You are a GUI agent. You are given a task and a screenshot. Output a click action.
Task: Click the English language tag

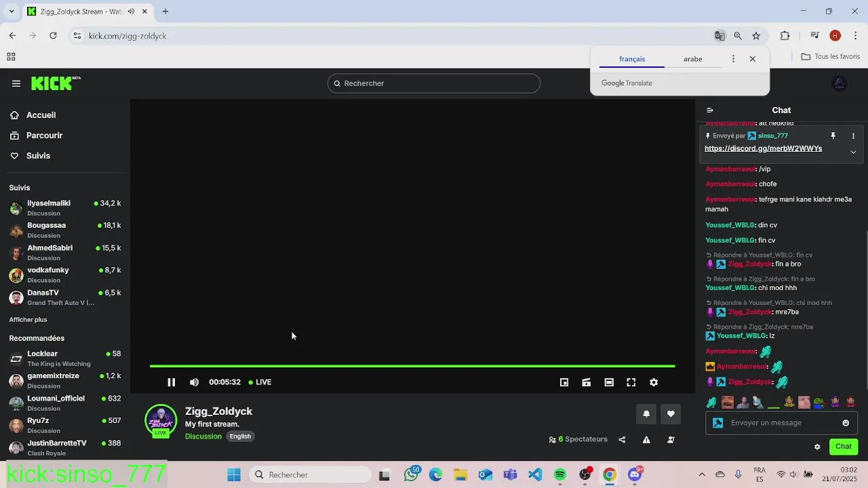pos(240,436)
